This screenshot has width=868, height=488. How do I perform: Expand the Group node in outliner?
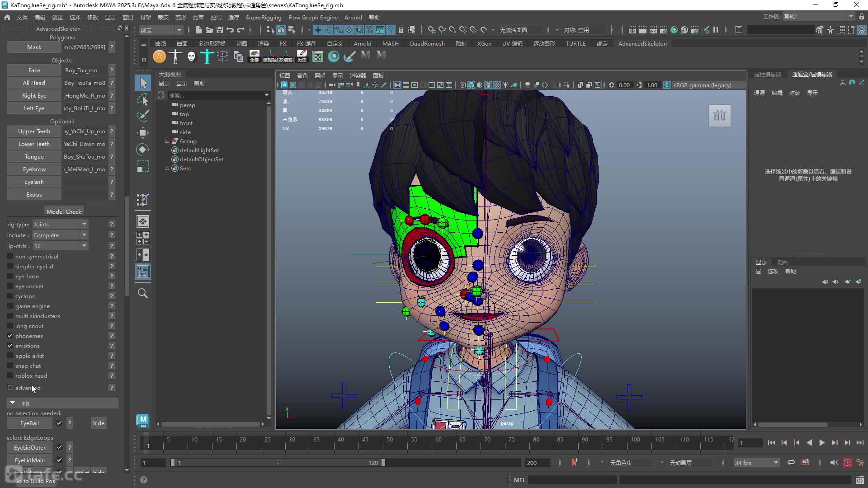pyautogui.click(x=167, y=141)
